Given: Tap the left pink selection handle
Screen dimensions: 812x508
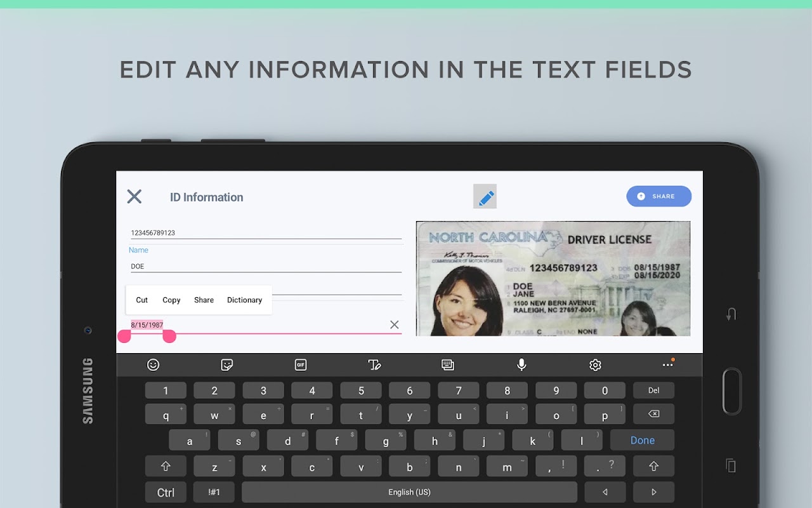Looking at the screenshot, I should 124,337.
